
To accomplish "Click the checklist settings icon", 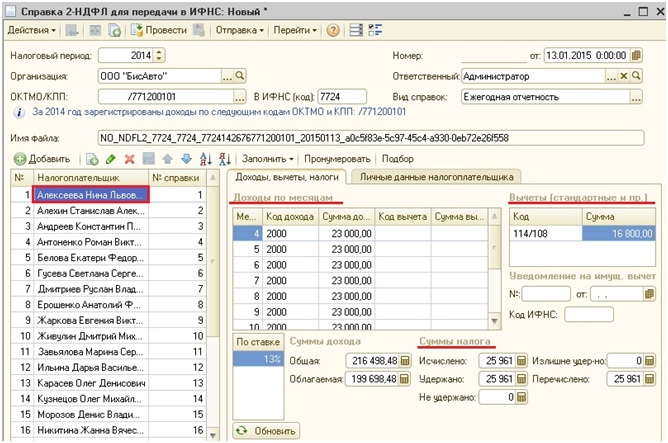I will point(375,30).
